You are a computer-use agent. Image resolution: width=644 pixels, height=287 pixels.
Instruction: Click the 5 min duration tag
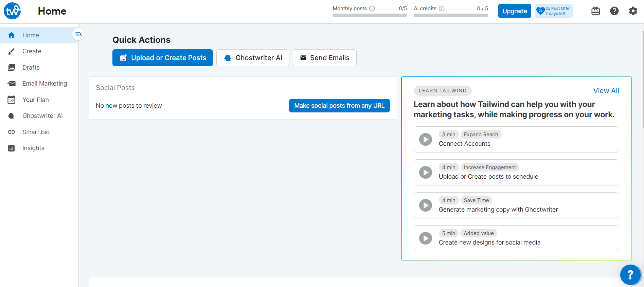449,233
